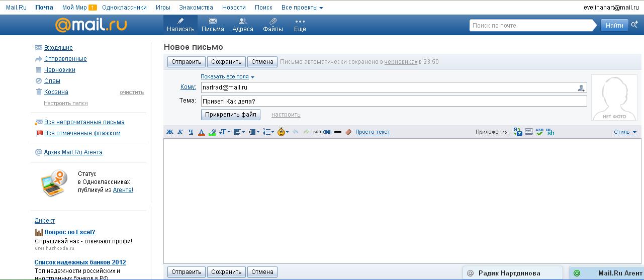Image resolution: width=644 pixels, height=280 pixels.
Task: Open Файлы in the header toolbar
Action: pyautogui.click(x=273, y=25)
